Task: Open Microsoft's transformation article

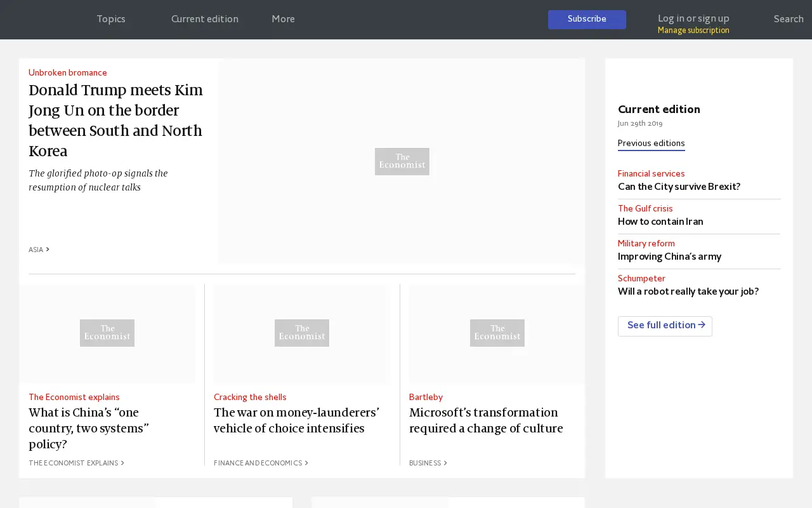Action: (486, 420)
